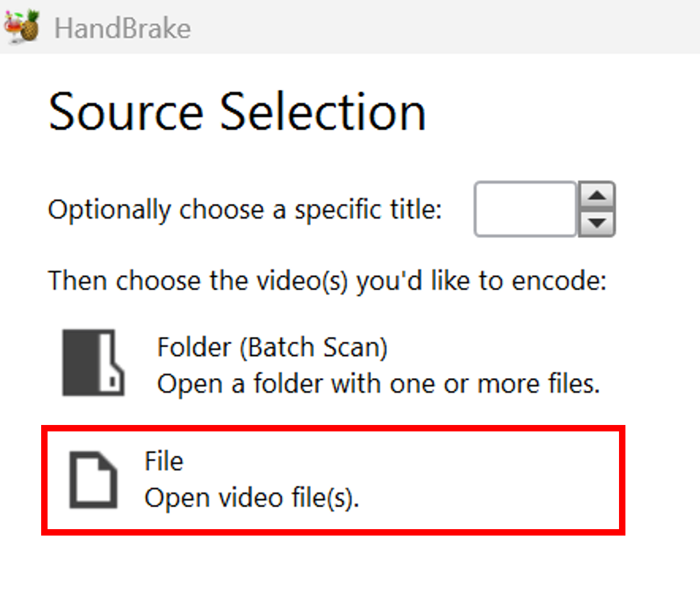This screenshot has height=605, width=700.
Task: Click the word "Scan)" in the folder option
Action: (x=355, y=347)
